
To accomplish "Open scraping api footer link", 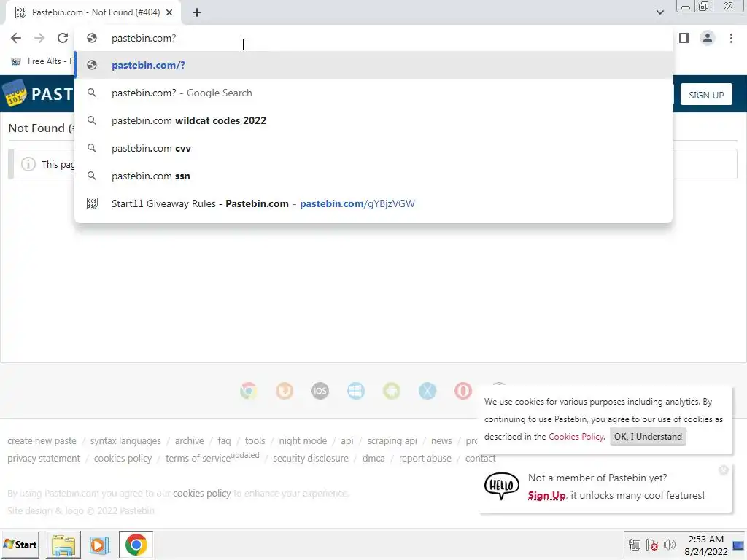I will (x=392, y=441).
